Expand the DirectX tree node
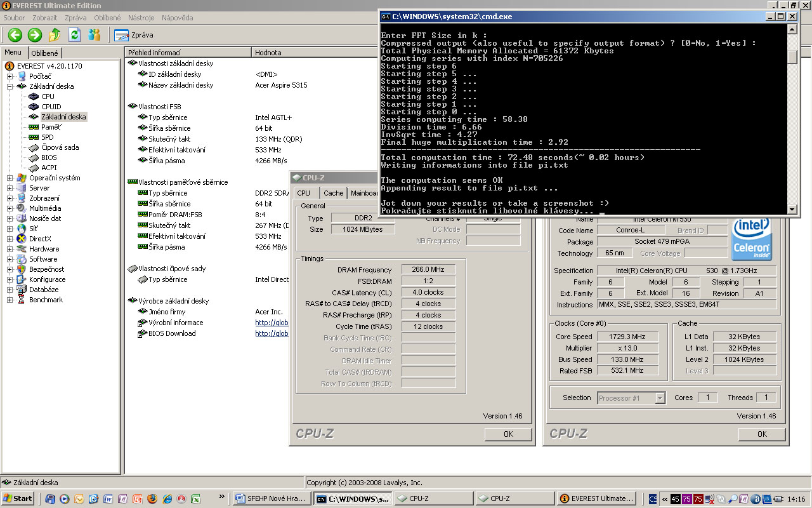 [10, 239]
